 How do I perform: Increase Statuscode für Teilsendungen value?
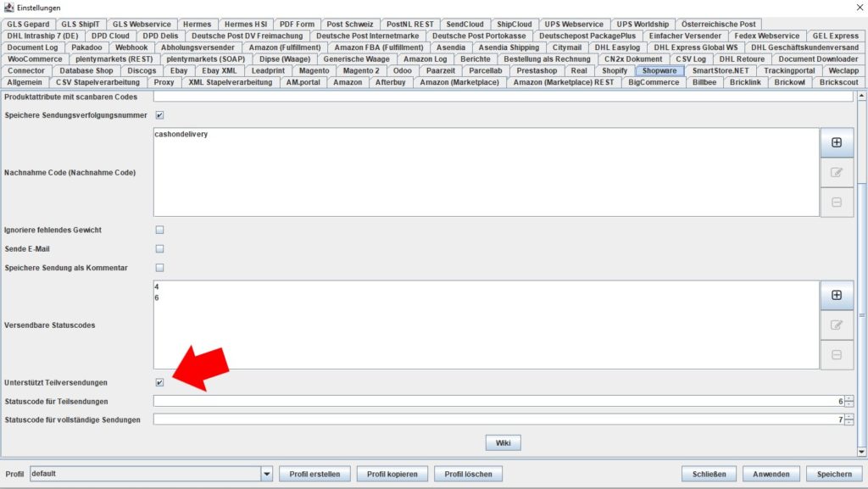pos(849,398)
